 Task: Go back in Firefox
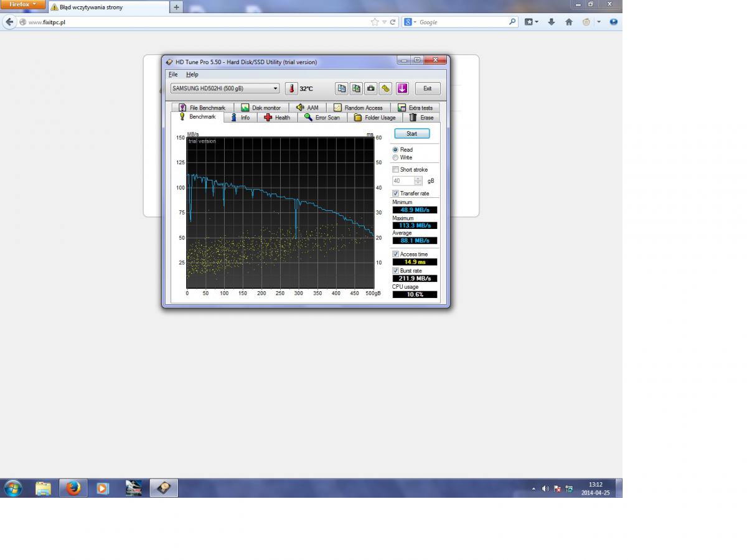9,22
